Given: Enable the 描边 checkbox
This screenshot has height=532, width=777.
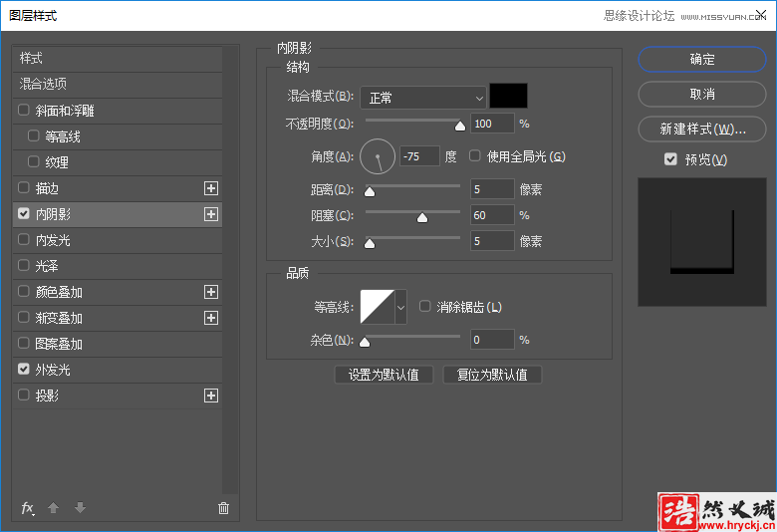Looking at the screenshot, I should 23,188.
